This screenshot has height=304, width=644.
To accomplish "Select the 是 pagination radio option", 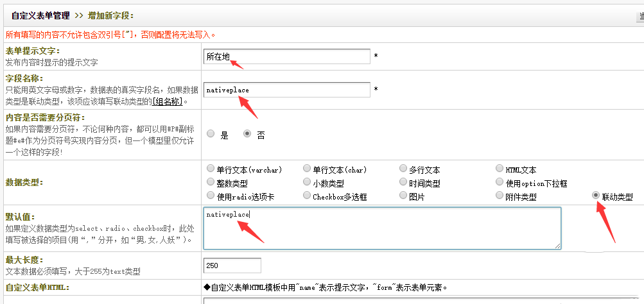I will pyautogui.click(x=211, y=134).
